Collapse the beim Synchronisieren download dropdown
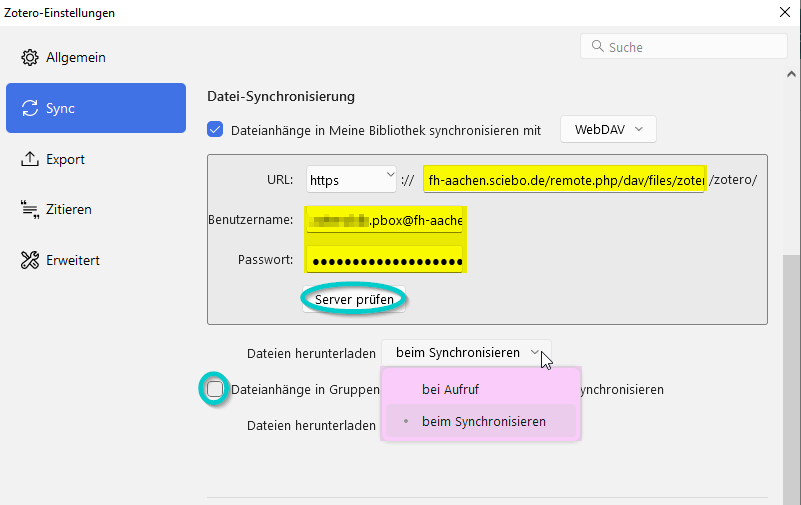 tap(466, 353)
